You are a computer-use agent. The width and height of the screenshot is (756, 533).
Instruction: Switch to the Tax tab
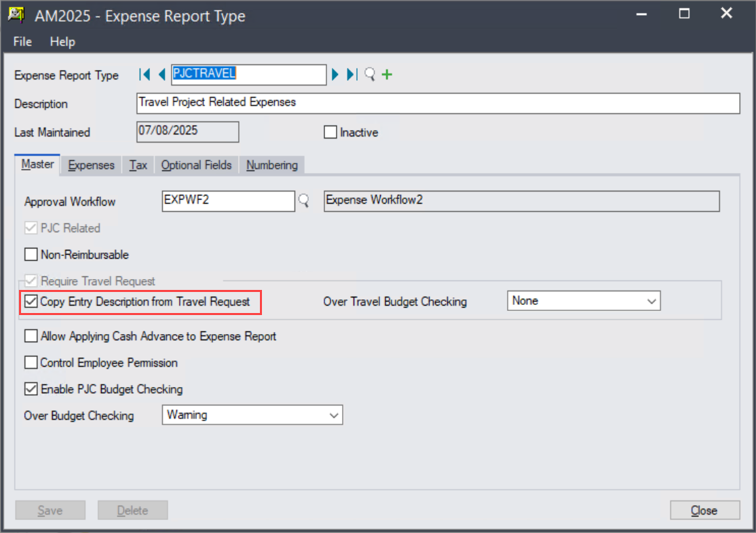coord(138,166)
